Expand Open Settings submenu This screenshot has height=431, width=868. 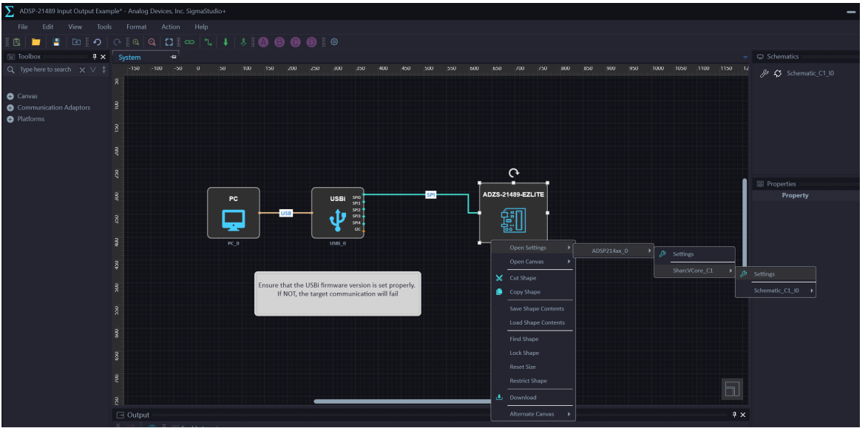coord(534,248)
